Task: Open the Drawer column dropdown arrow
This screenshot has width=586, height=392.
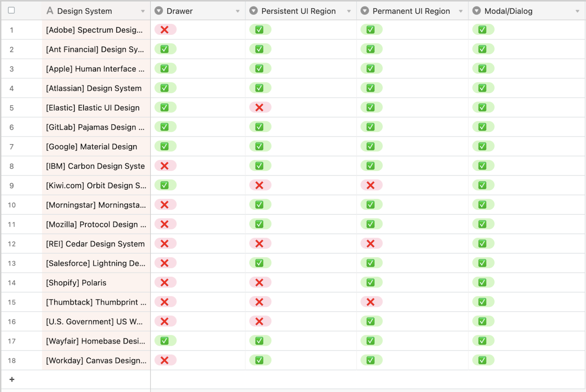Action: pos(238,11)
